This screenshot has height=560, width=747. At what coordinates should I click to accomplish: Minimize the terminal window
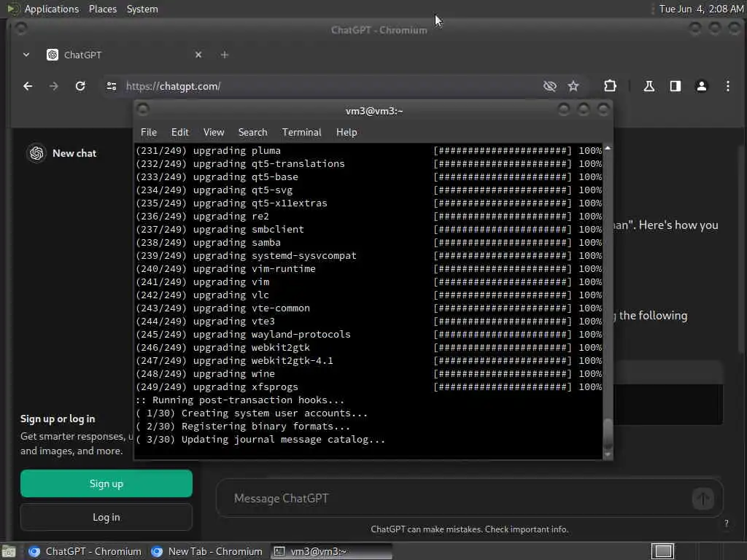(564, 110)
